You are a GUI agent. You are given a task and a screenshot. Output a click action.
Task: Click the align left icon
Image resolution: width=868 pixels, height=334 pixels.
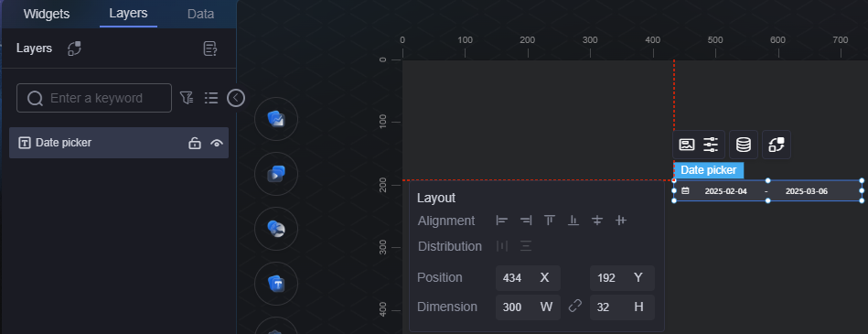point(502,221)
